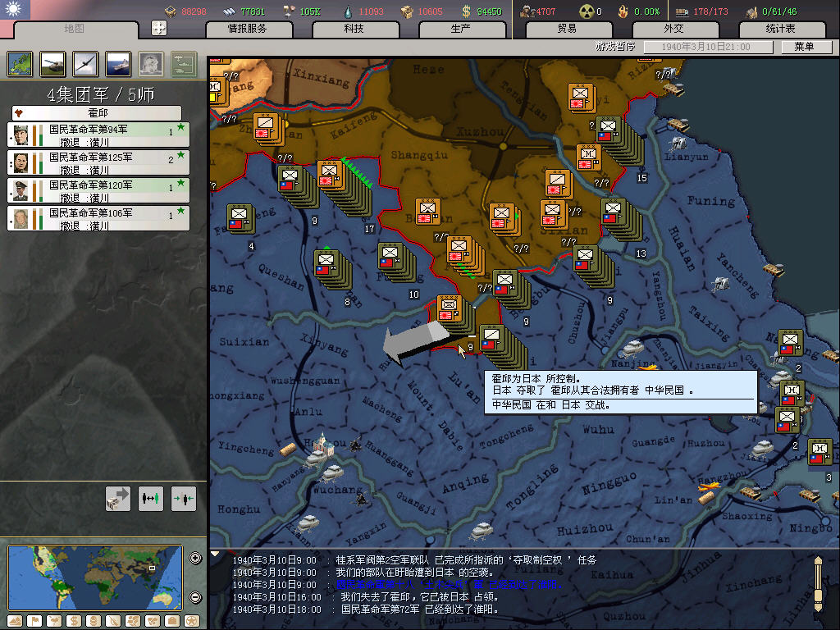Viewport: 840px width, 630px height.
Task: Click the minimap world view
Action: click(95, 577)
